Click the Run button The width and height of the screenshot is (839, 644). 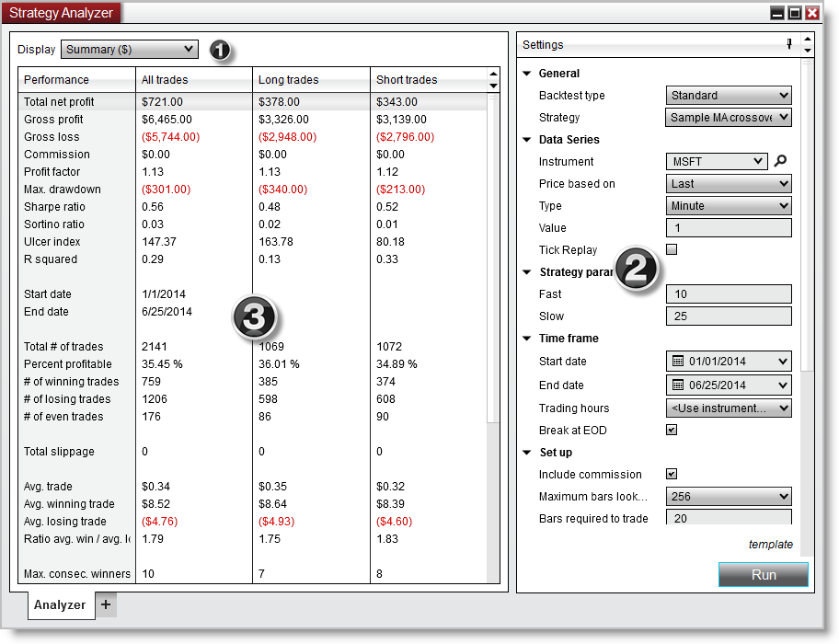tap(764, 574)
